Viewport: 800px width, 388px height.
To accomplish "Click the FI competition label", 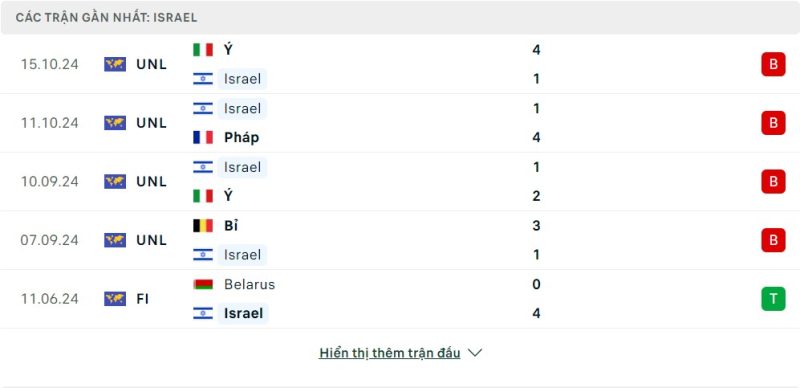I will 142,299.
